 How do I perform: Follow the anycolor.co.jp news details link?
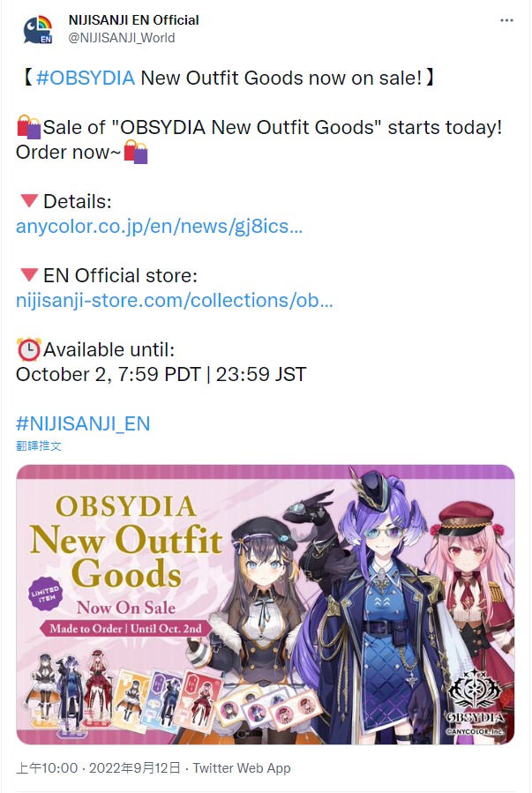point(159,226)
